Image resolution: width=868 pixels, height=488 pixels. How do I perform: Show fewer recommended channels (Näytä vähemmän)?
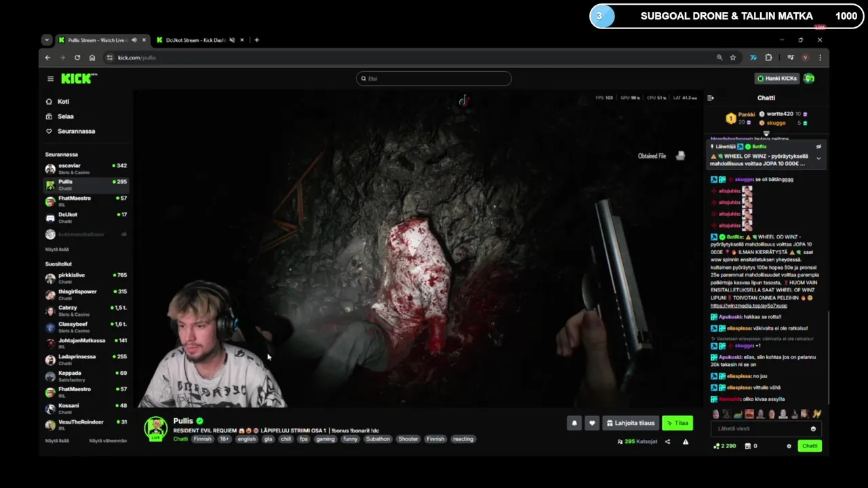click(108, 441)
